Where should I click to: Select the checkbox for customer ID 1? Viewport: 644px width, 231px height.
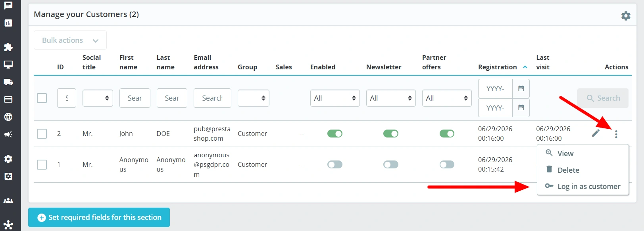pyautogui.click(x=42, y=164)
